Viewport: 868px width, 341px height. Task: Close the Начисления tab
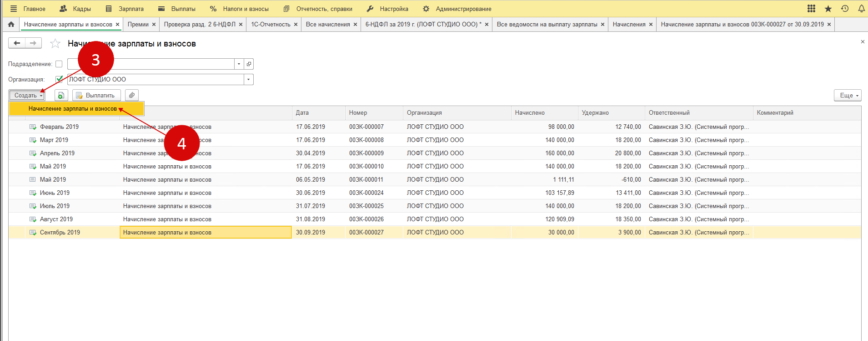tap(651, 25)
